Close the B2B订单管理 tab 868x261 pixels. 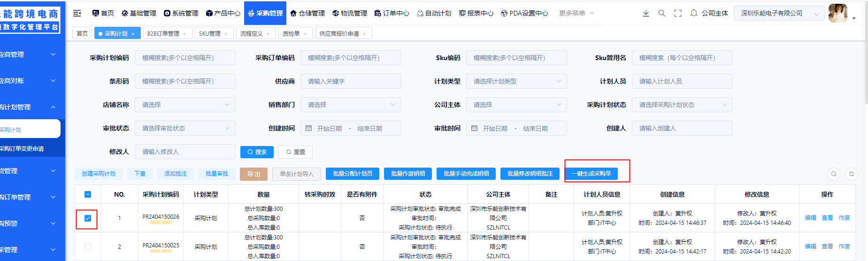(184, 34)
